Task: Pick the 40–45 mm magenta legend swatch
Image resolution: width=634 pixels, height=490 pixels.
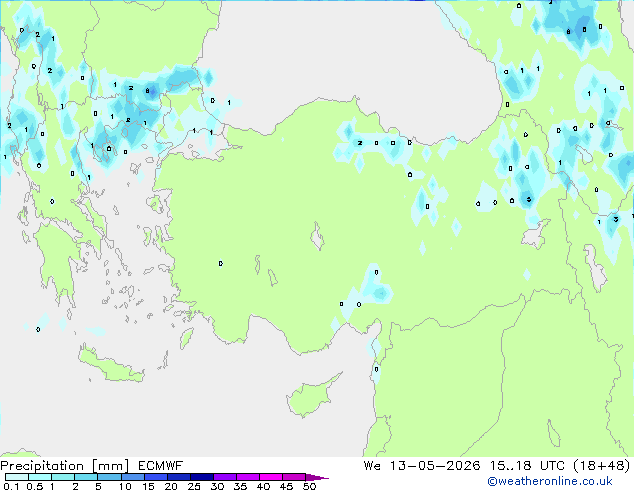Action: coord(271,477)
